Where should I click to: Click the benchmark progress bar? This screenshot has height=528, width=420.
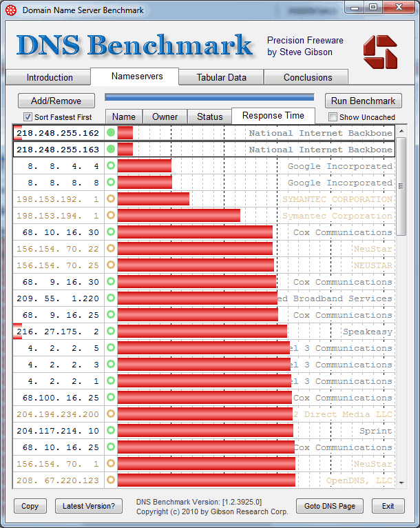209,98
